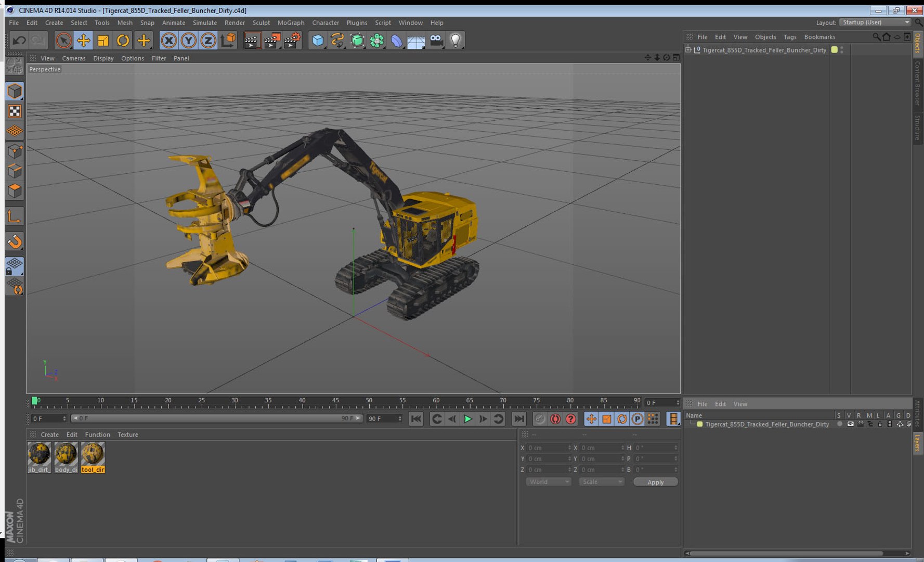The height and width of the screenshot is (562, 924).
Task: Toggle X axis lock
Action: [168, 40]
